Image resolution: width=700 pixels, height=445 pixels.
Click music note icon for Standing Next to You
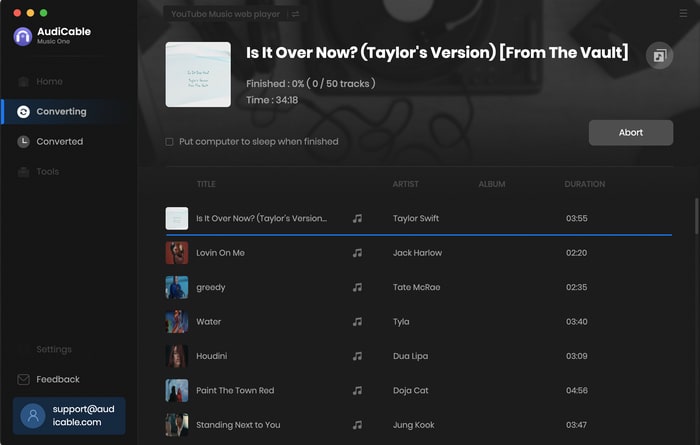click(x=357, y=424)
